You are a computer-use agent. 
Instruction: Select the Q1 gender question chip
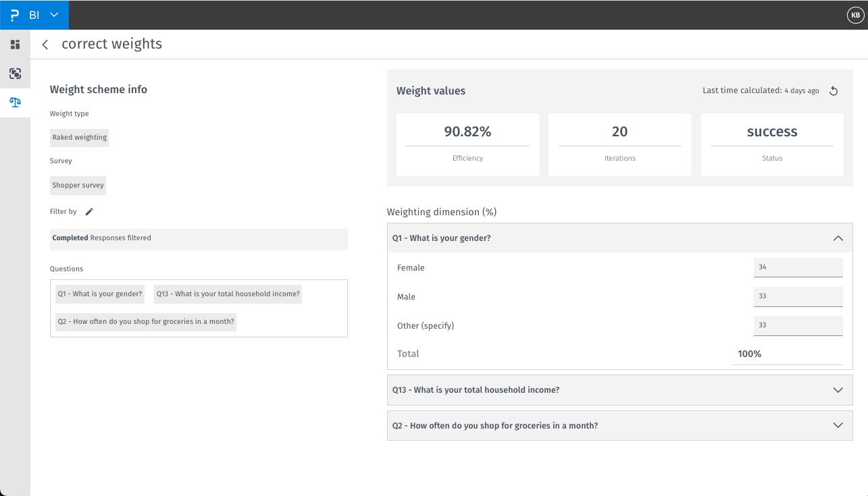point(99,294)
